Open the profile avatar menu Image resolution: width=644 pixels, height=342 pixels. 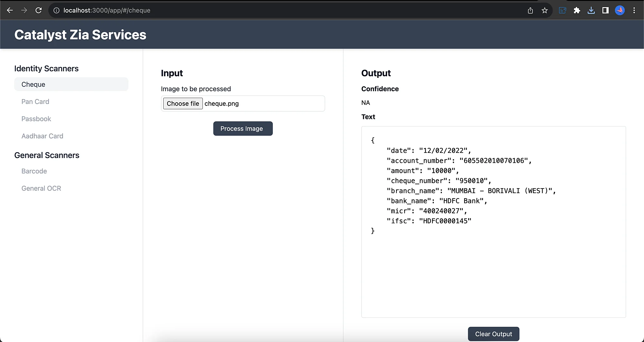(620, 10)
